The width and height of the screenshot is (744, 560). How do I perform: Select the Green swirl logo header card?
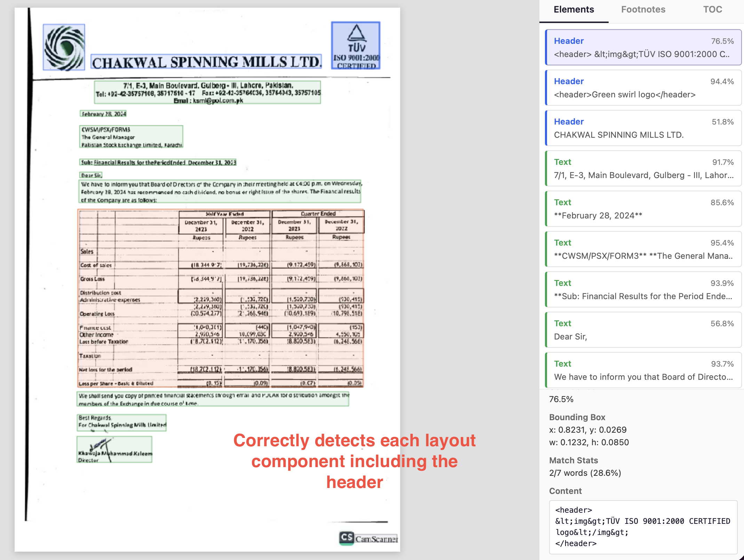click(x=643, y=88)
